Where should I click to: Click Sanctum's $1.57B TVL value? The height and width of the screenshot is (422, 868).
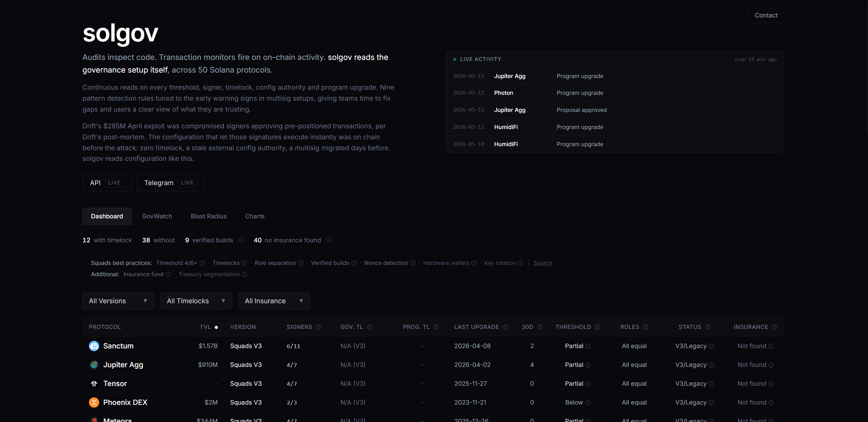click(x=208, y=346)
